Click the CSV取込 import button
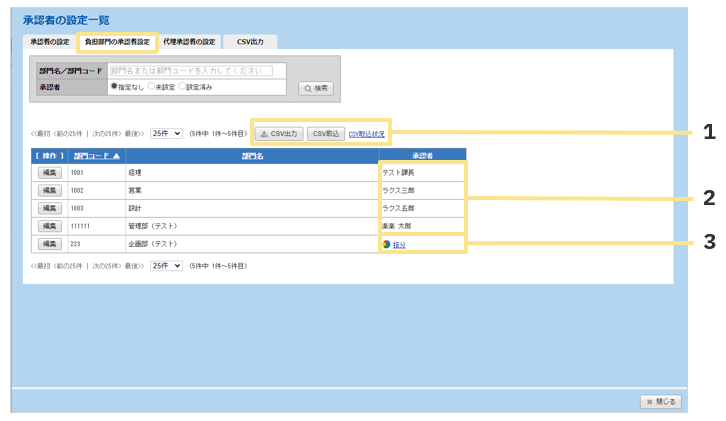 coord(325,133)
